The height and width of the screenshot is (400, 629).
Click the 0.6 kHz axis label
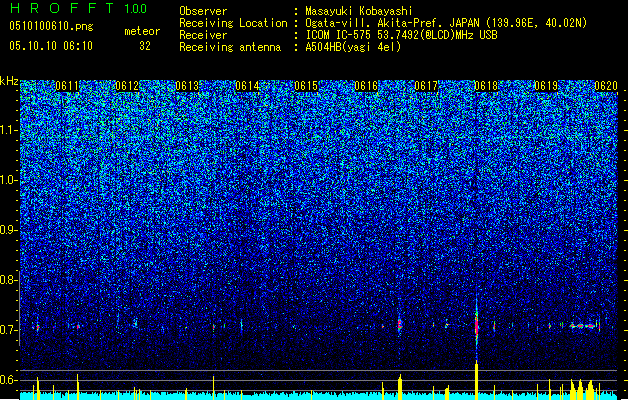pos(9,380)
